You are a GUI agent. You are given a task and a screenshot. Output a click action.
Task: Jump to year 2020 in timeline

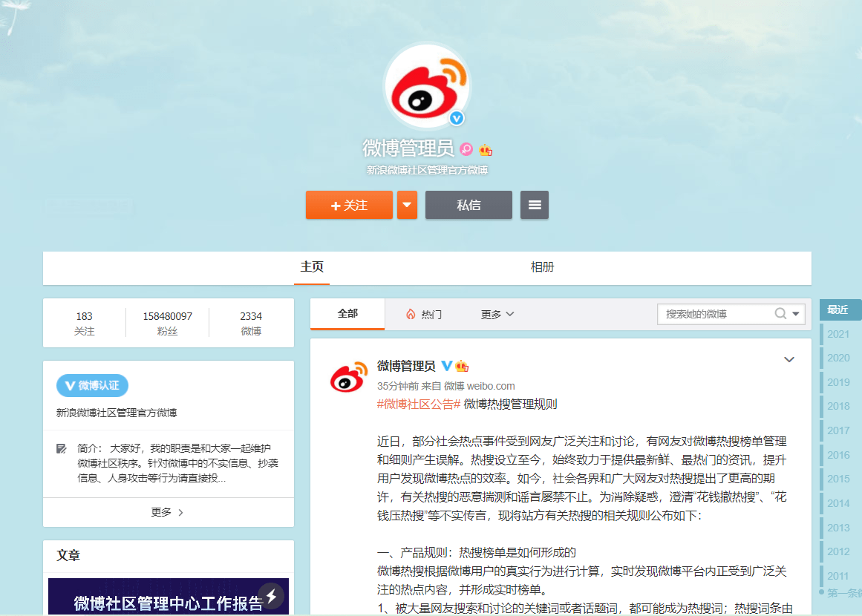pyautogui.click(x=838, y=358)
